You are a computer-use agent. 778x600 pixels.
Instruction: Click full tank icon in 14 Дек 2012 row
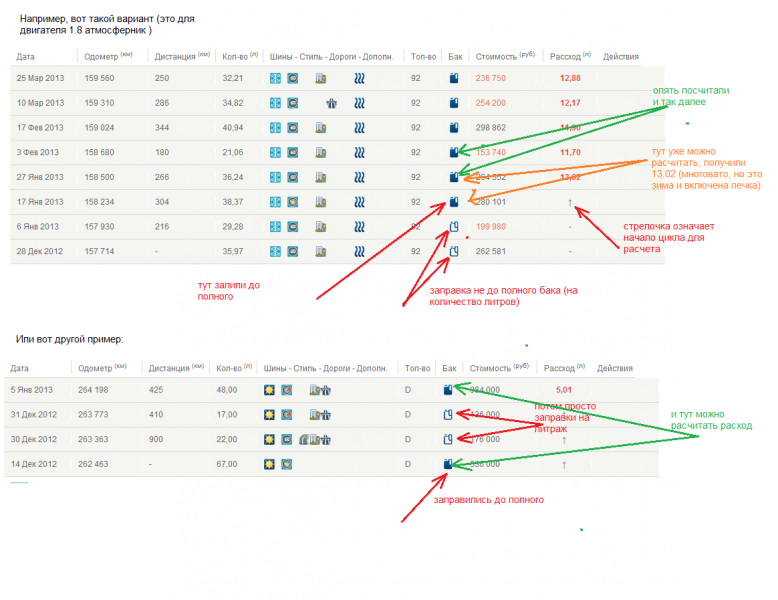tap(447, 464)
